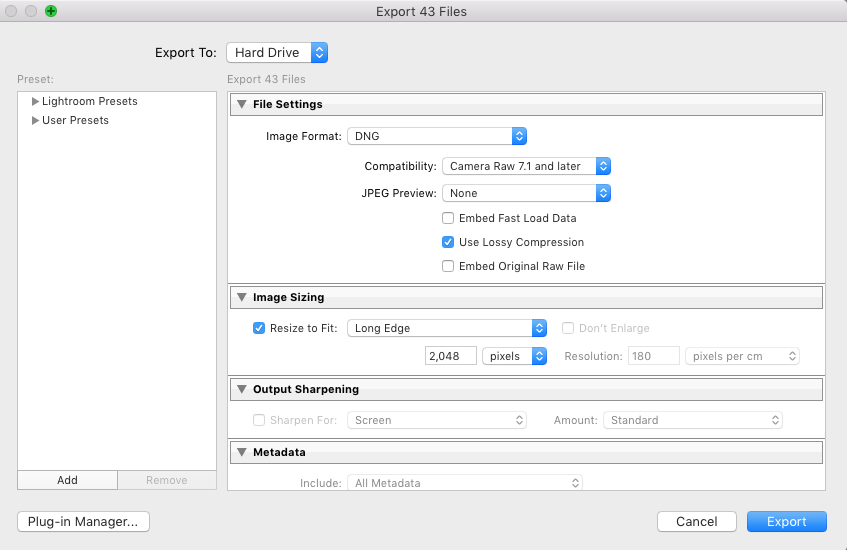Click the 2,048 size input field
The image size is (847, 550).
pos(451,356)
